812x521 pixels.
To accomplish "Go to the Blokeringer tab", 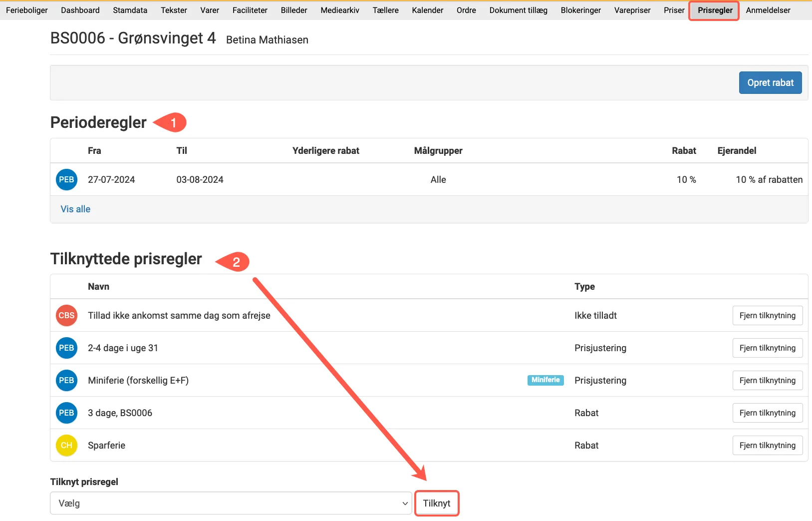I will pyautogui.click(x=580, y=10).
